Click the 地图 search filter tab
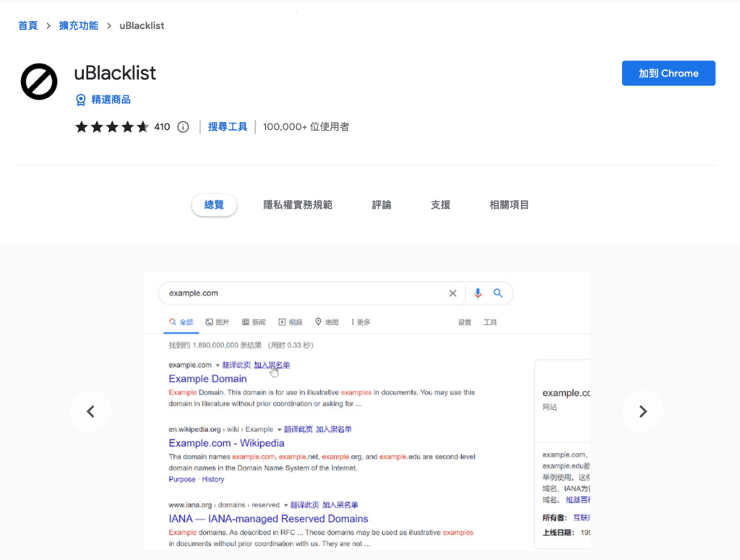740x560 pixels. point(327,322)
